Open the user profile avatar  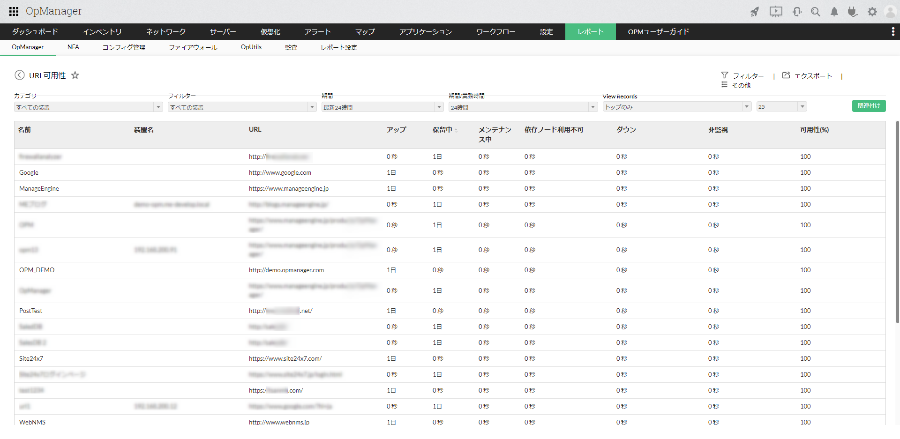(x=891, y=11)
